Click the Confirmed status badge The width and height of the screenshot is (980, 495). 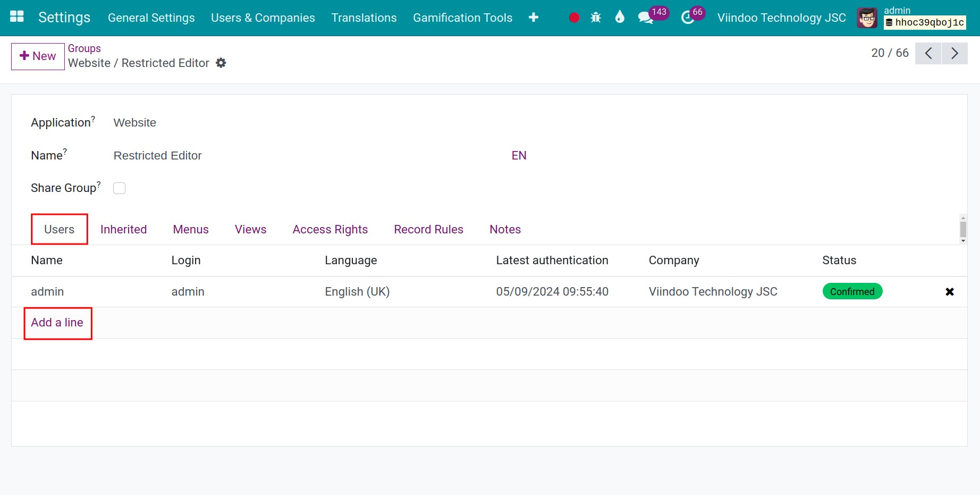pyautogui.click(x=852, y=291)
